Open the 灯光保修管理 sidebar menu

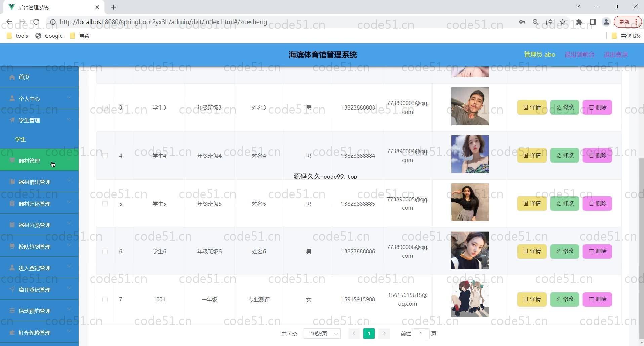pos(39,332)
